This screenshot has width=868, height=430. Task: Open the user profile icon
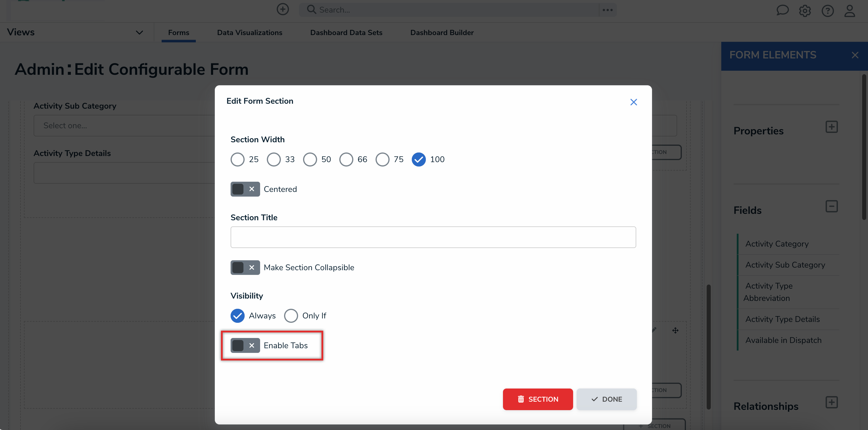(850, 11)
